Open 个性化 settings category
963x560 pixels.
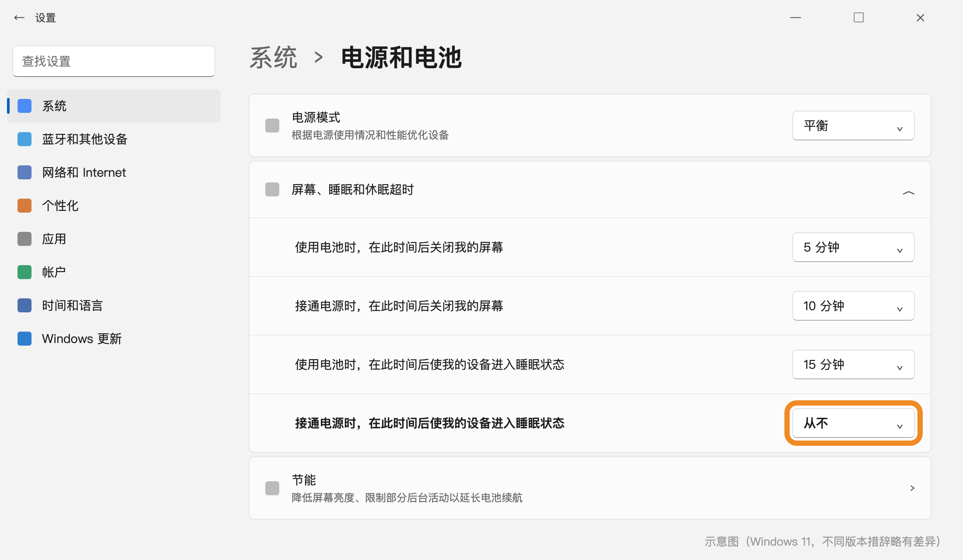114,206
